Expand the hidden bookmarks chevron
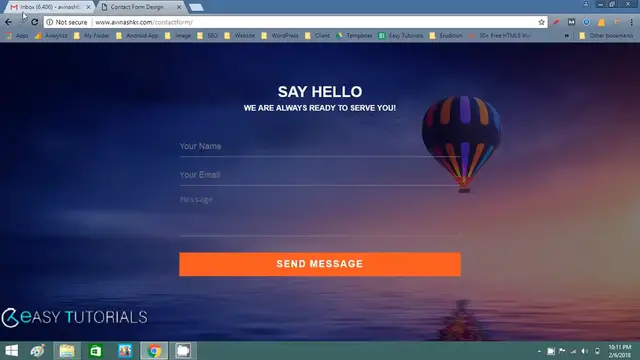 (x=567, y=36)
